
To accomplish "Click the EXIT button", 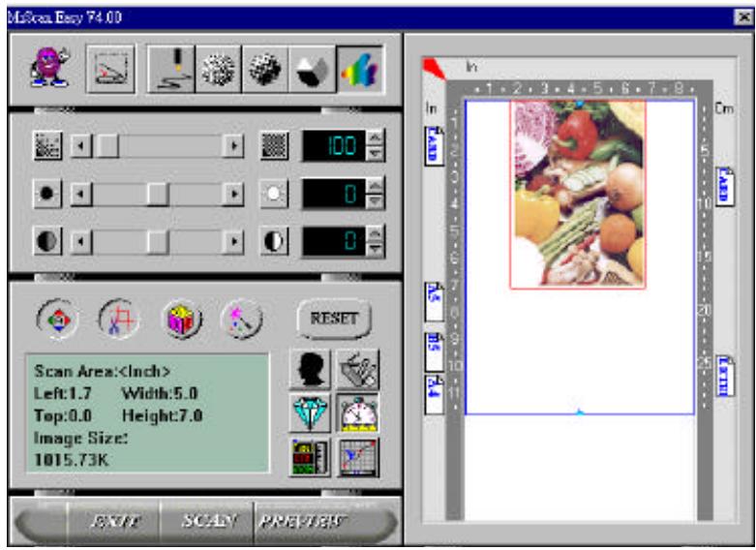I will coord(115,521).
